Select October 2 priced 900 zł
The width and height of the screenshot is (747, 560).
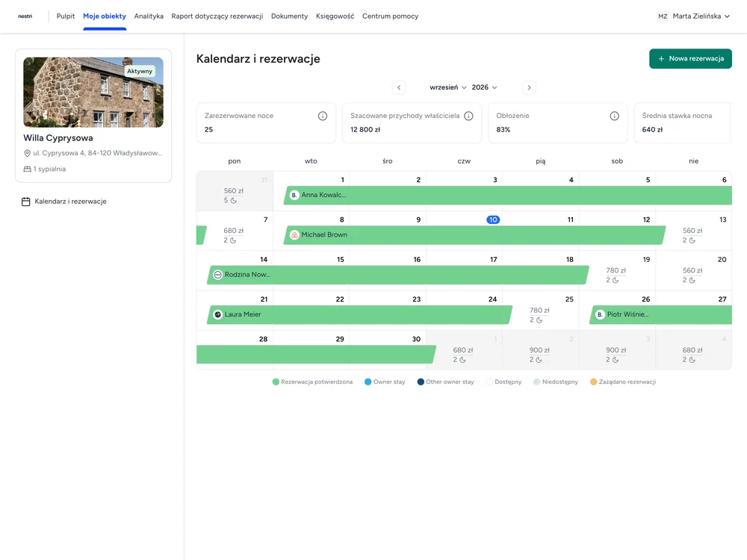[541, 351]
